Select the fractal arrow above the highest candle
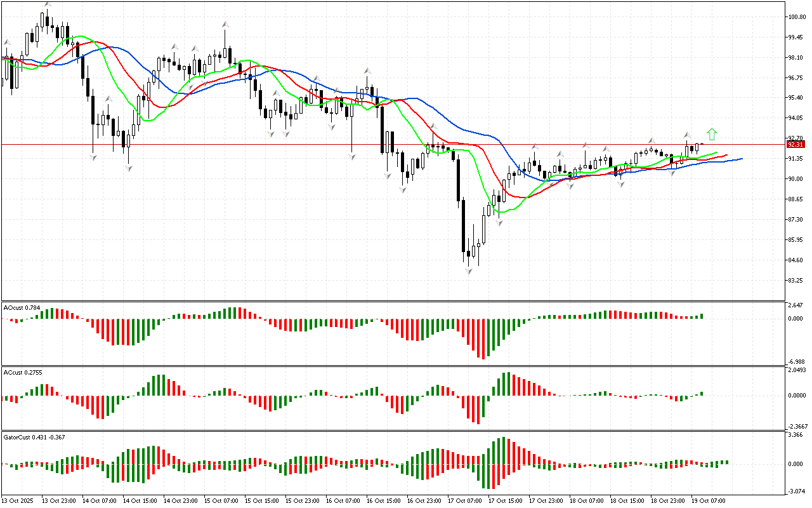Viewport: 812px width, 508px height. tap(48, 5)
